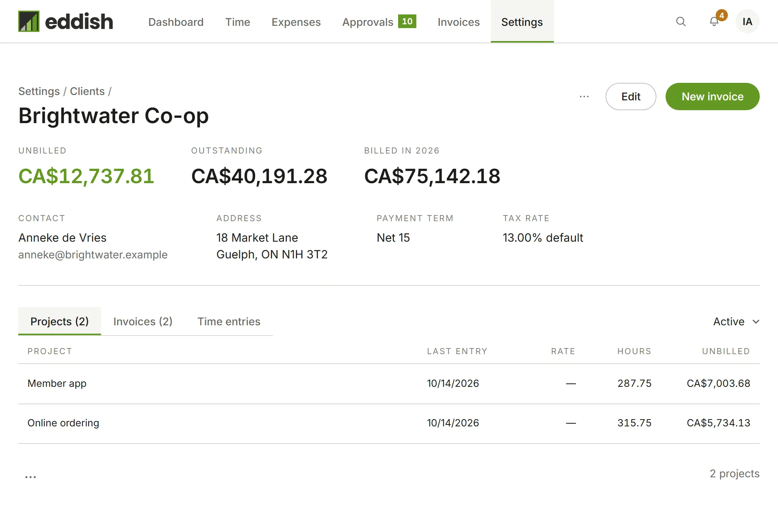Open the IA user avatar menu
Image resolution: width=778 pixels, height=532 pixels.
[x=747, y=22]
